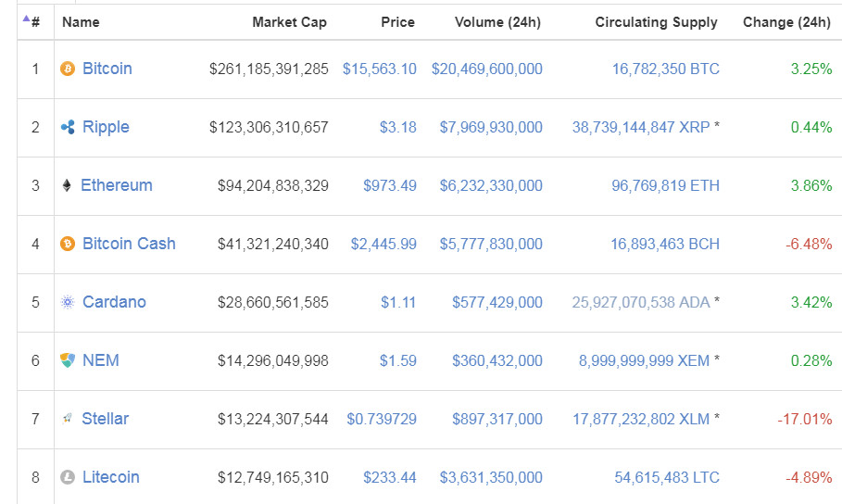Click the Ethereum diamond logo icon

[67, 186]
